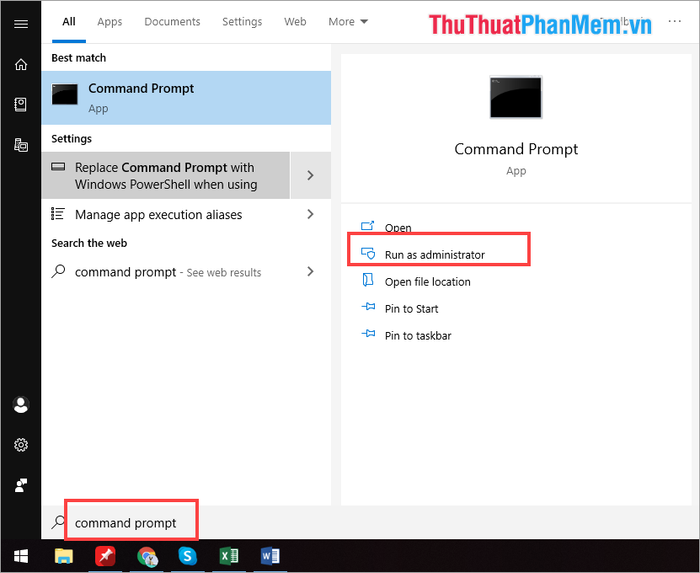Image resolution: width=700 pixels, height=573 pixels.
Task: Switch to the Documents tab
Action: 172,21
